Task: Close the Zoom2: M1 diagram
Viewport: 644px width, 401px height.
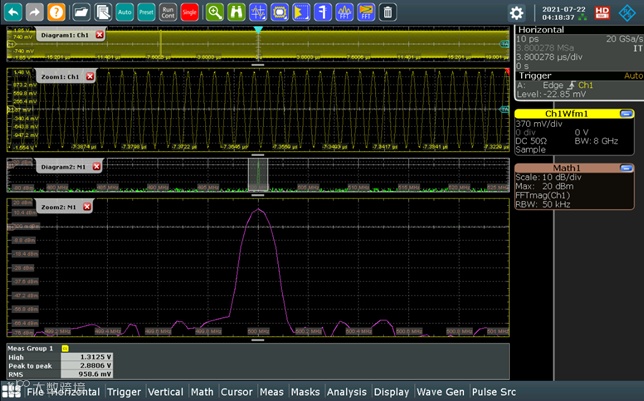Action: tap(87, 207)
